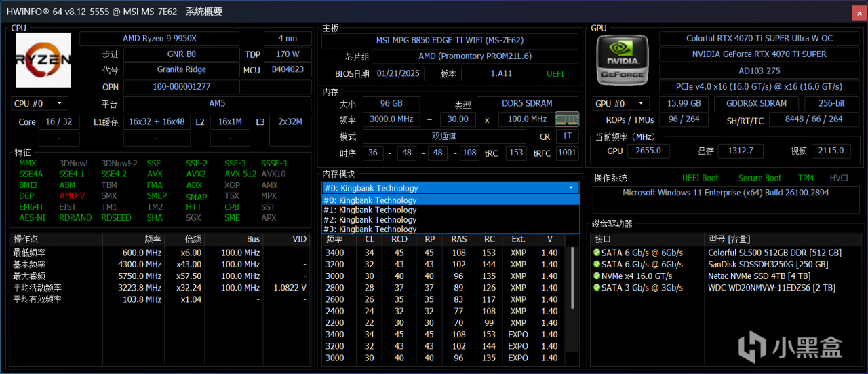Open the CPU #0 selector dropdown
This screenshot has height=374, width=868.
[x=40, y=103]
